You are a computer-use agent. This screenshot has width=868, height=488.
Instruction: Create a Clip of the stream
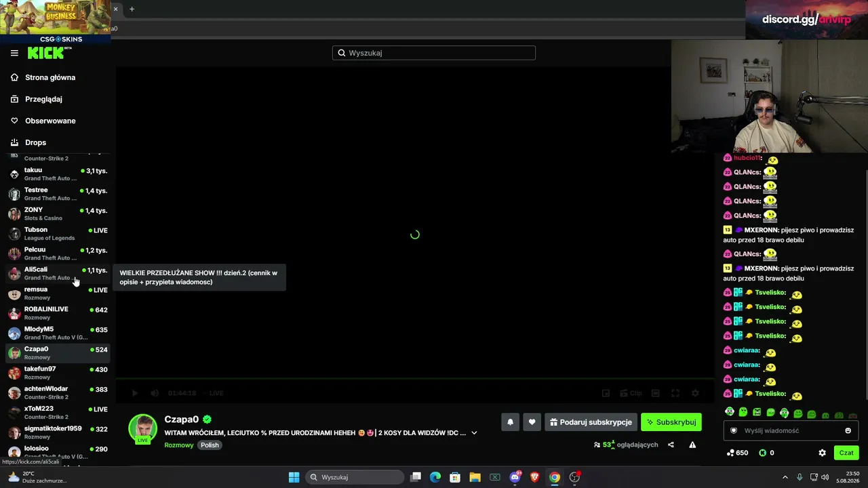pos(631,393)
